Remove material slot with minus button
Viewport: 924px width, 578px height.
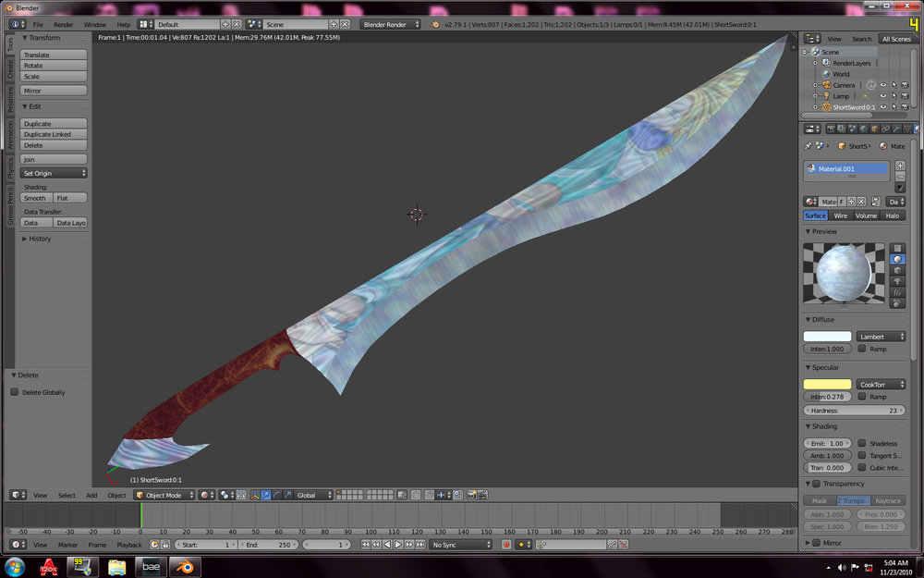pyautogui.click(x=900, y=177)
